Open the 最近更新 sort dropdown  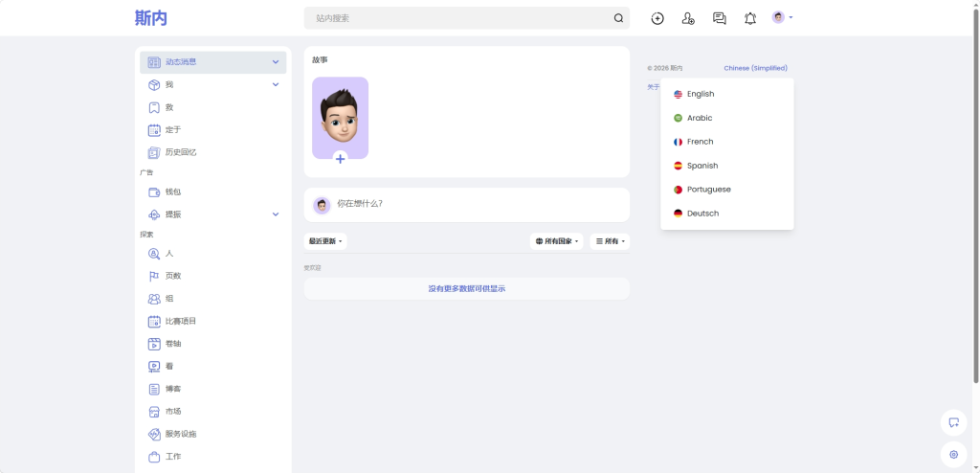click(325, 241)
